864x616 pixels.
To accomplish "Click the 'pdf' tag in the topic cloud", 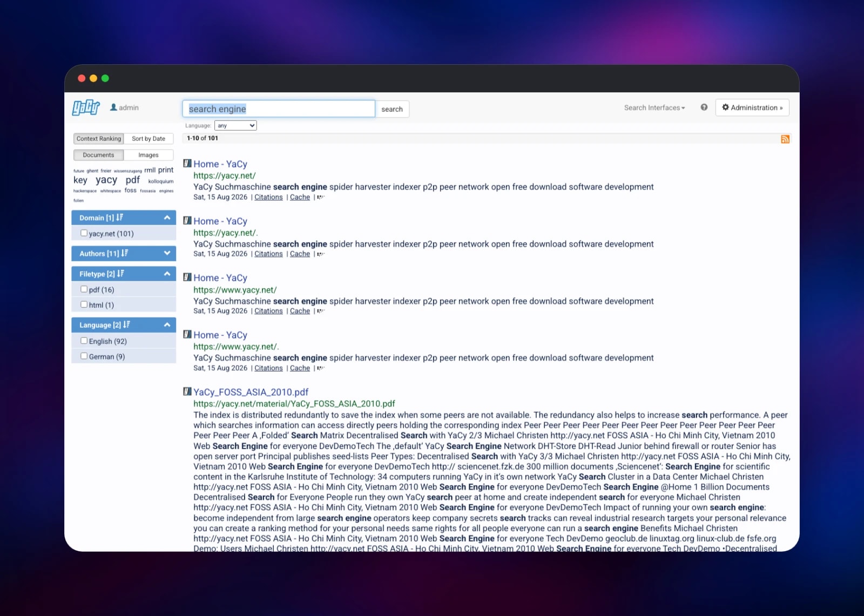I will click(x=133, y=180).
